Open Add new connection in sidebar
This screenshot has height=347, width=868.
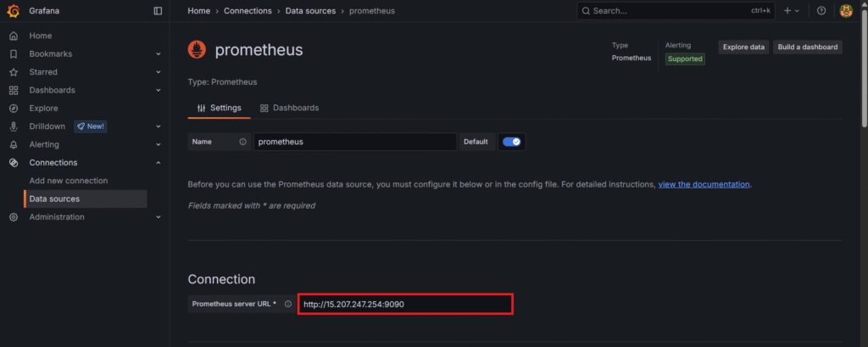(x=69, y=181)
